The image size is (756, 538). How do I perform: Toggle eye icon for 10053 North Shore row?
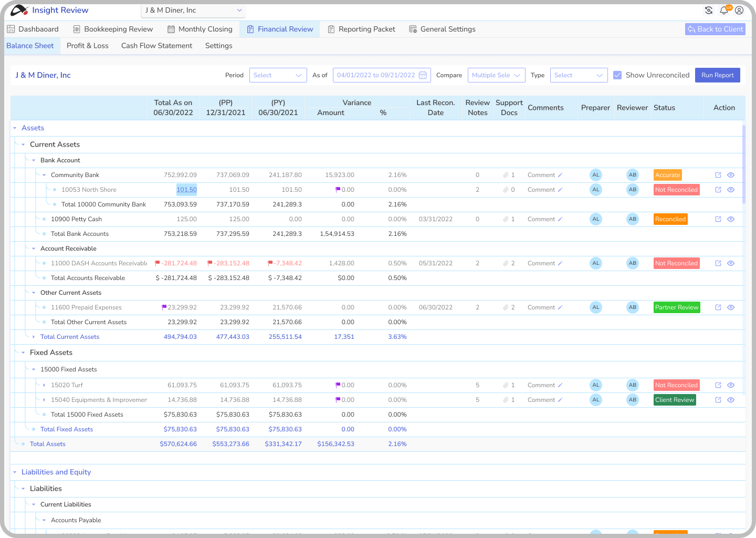[x=731, y=190]
